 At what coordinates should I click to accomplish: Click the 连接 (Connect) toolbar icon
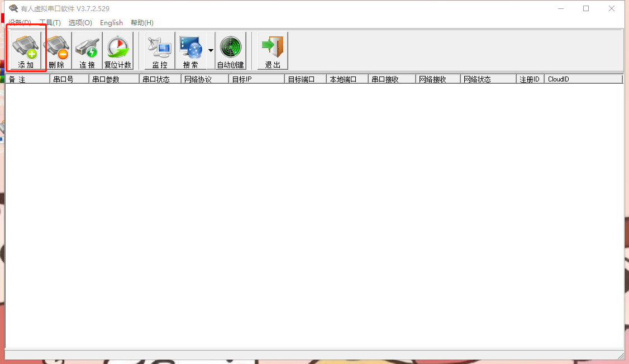(x=87, y=50)
